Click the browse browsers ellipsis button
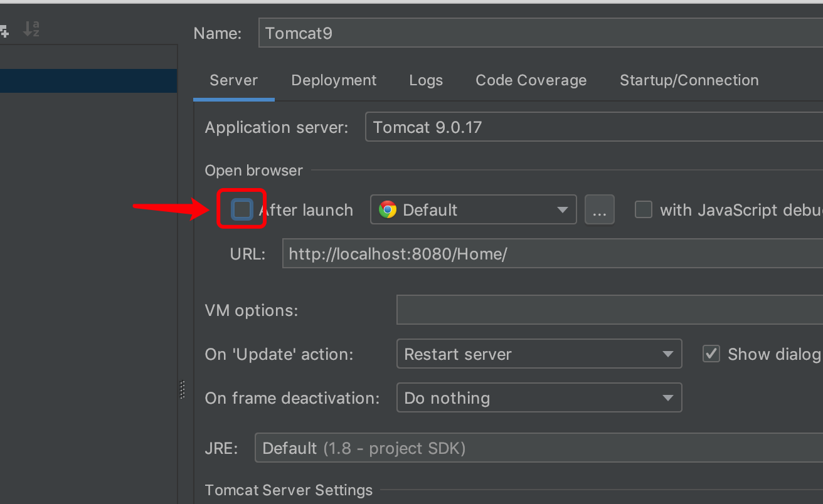 click(600, 210)
